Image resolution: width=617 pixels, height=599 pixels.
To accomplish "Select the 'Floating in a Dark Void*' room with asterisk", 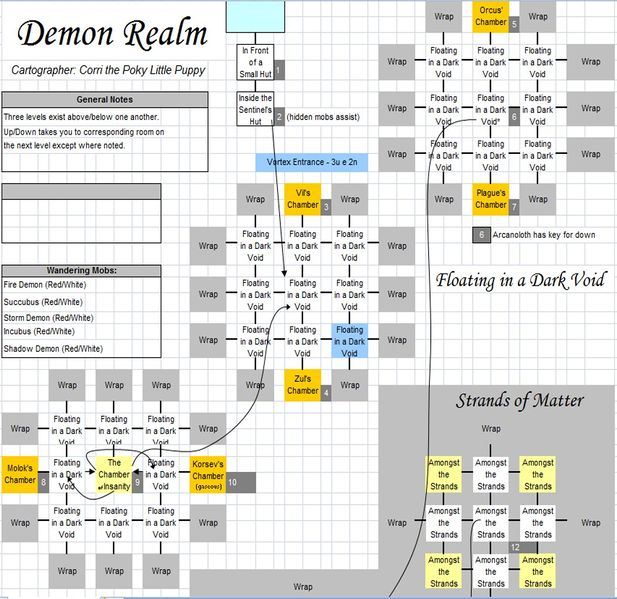I will (491, 109).
